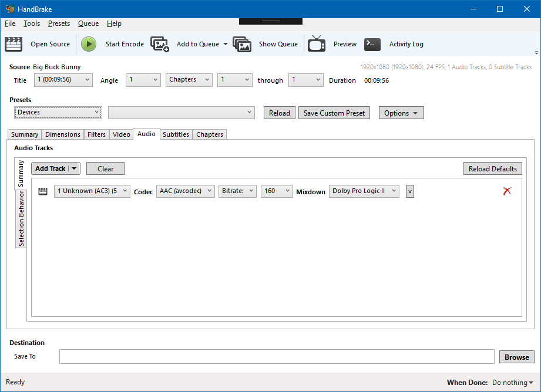The image size is (541, 392).
Task: Open the start chapter dropdown
Action: click(x=235, y=80)
